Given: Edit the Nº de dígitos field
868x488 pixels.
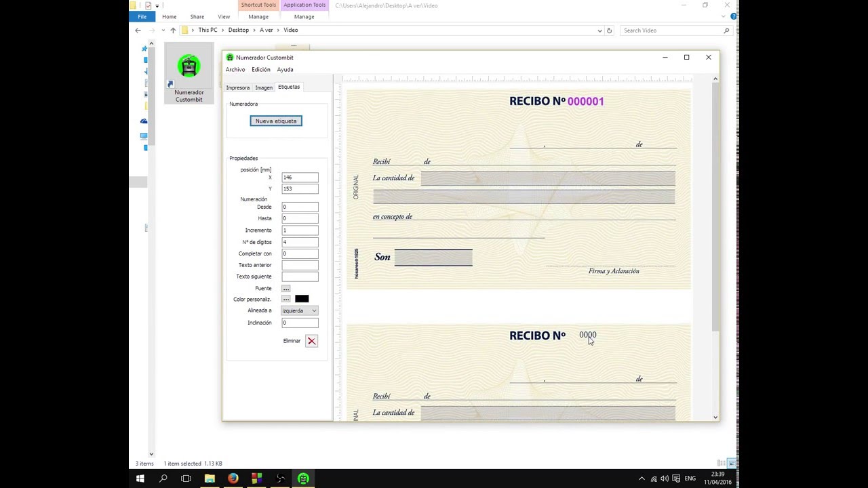Looking at the screenshot, I should click(x=300, y=242).
